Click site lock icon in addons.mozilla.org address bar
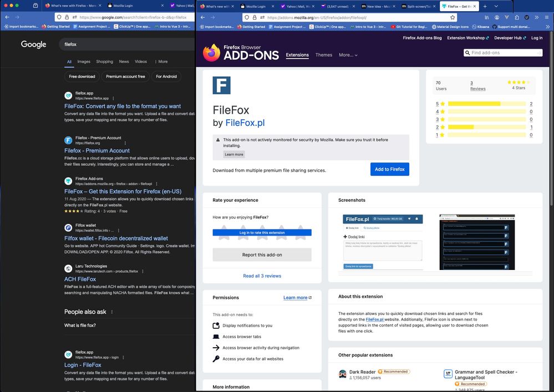554x392 pixels. [x=255, y=17]
